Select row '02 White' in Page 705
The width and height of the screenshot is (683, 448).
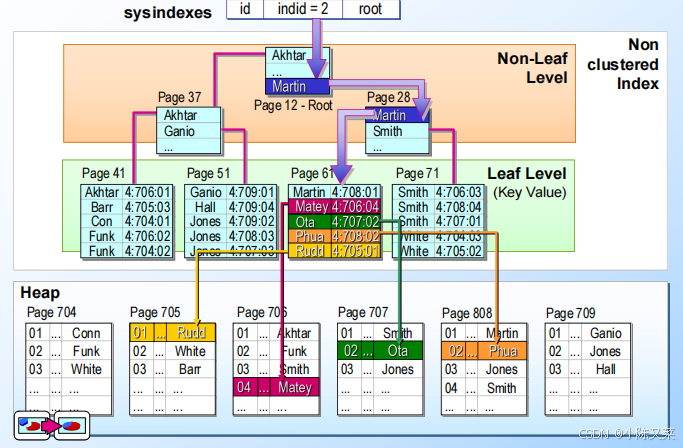(x=172, y=351)
